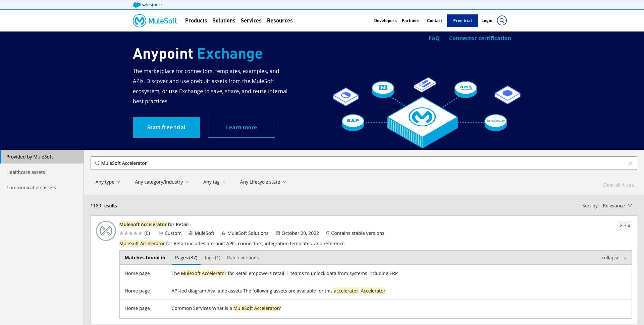The height and width of the screenshot is (325, 644).
Task: Open the Any Lifecycle state dropdown
Action: click(x=263, y=182)
